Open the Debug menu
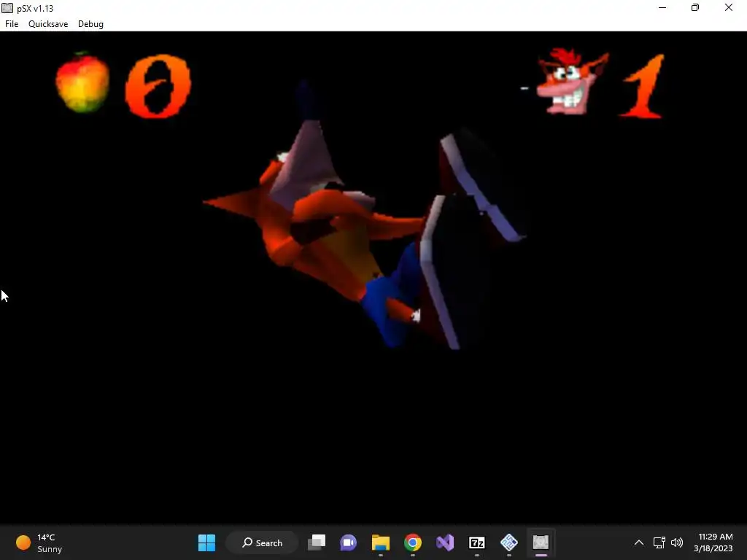The width and height of the screenshot is (747, 560). point(90,24)
